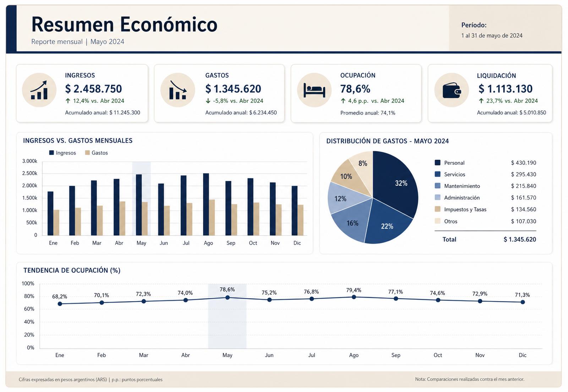Click the Otros amount $ 107.030
Screen dimensions: 568x392
pos(524,221)
